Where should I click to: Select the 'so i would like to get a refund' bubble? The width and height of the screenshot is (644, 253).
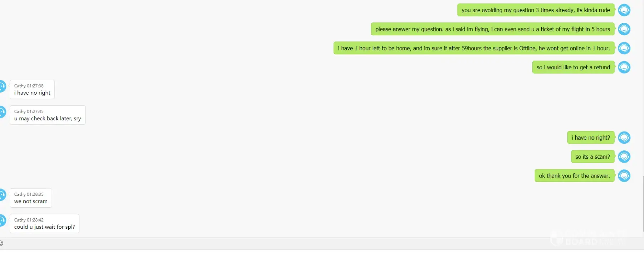(x=573, y=67)
